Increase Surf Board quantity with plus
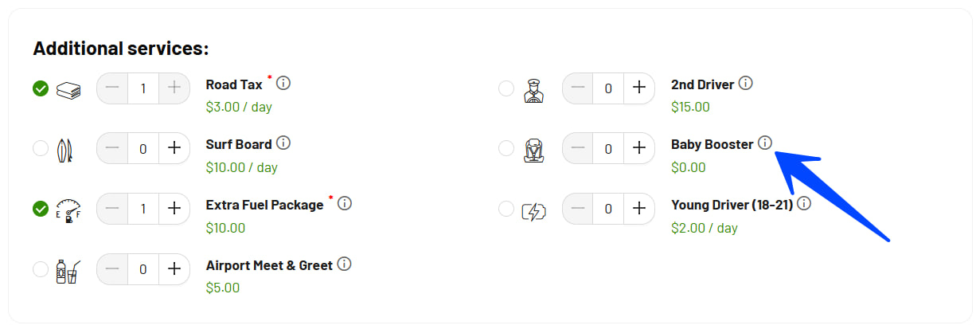Image resolution: width=980 pixels, height=329 pixels. coord(174,148)
